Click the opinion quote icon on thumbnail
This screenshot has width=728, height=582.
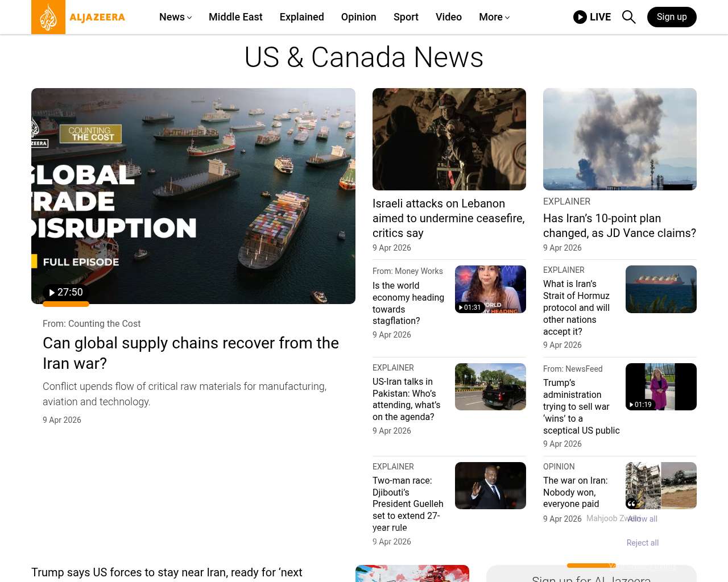tap(631, 504)
